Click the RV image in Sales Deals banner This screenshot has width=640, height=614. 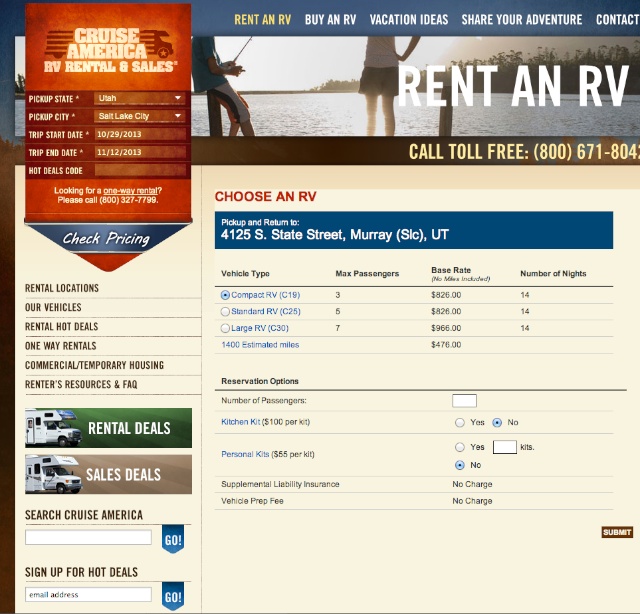[53, 474]
